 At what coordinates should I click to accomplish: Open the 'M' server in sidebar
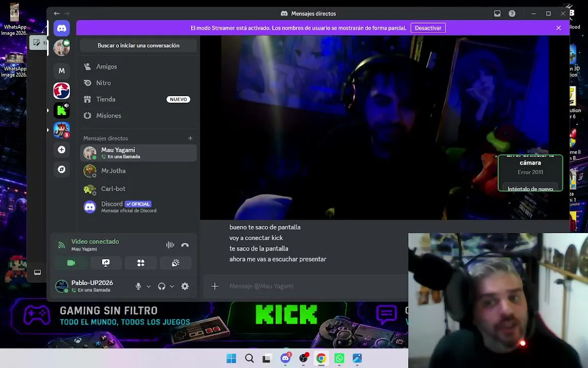(61, 71)
